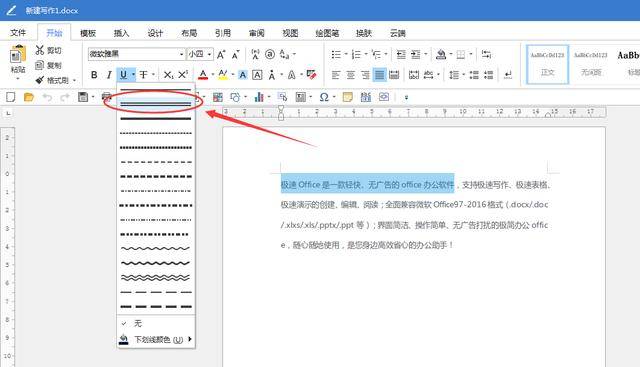The height and width of the screenshot is (367, 640).
Task: Toggle Italic formatting
Action: pos(109,75)
